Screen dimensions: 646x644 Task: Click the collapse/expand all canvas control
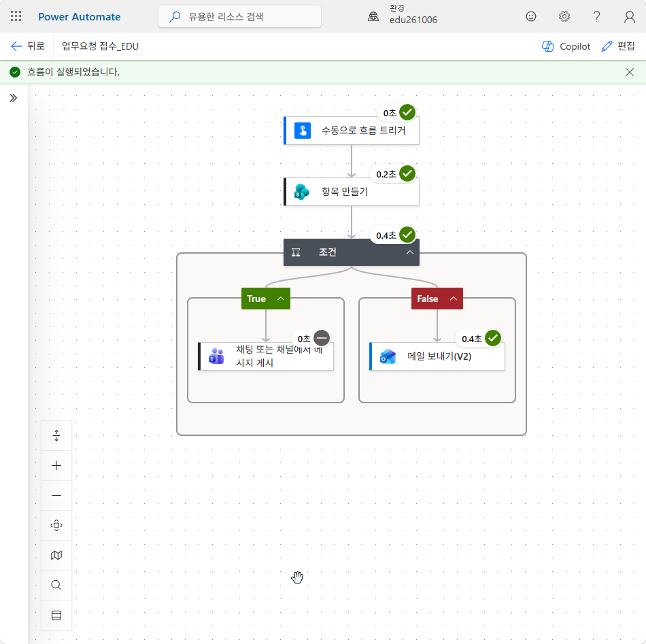pos(56,435)
